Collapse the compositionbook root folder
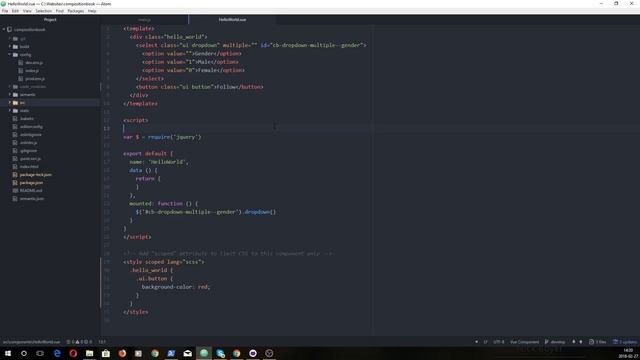This screenshot has width=640, height=360. (x=4, y=29)
